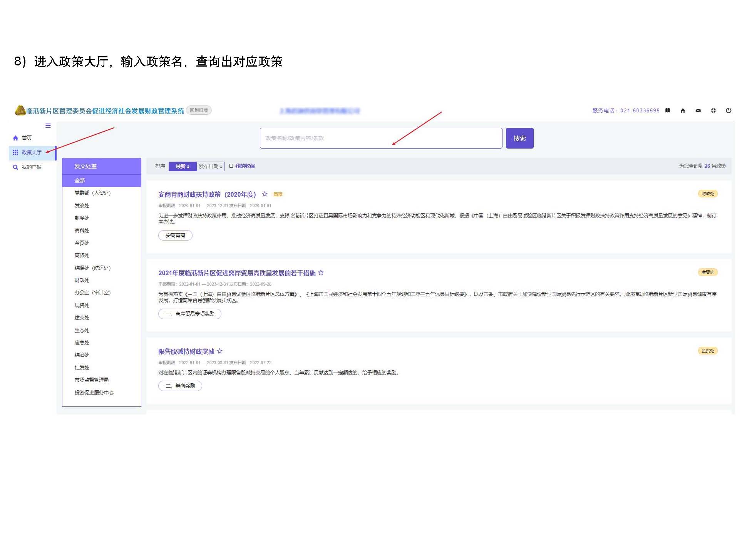Collapse sidebar with hamburger menu icon
747x560 pixels.
tap(48, 125)
